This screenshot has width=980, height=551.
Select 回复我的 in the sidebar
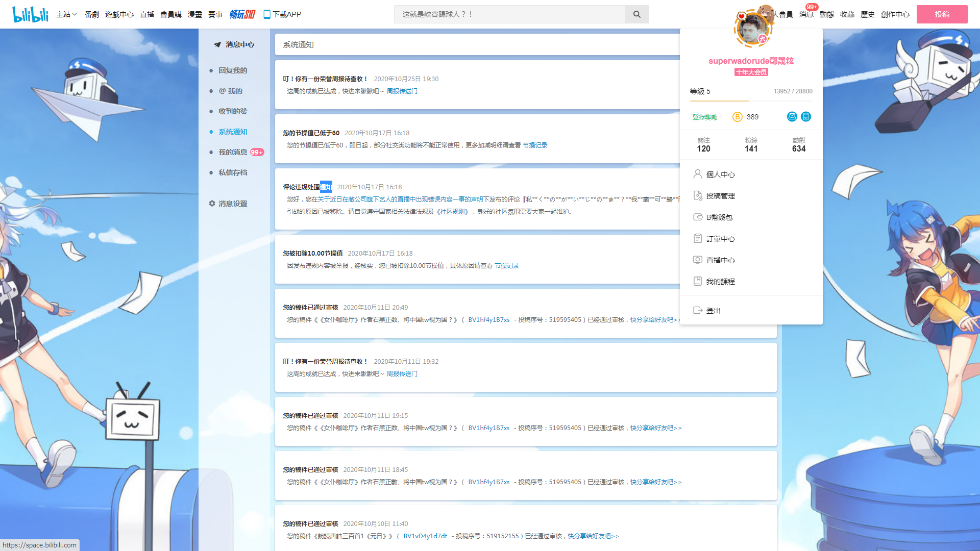(233, 70)
